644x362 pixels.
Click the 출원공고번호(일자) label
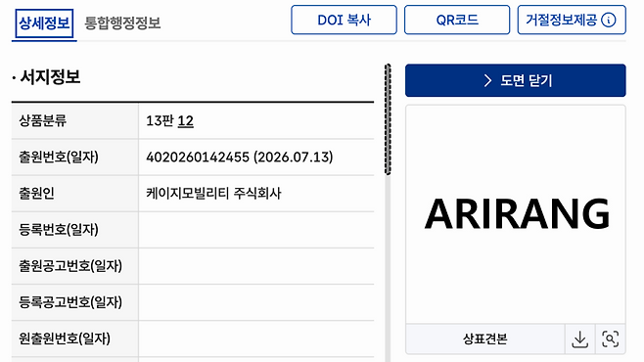coord(70,266)
